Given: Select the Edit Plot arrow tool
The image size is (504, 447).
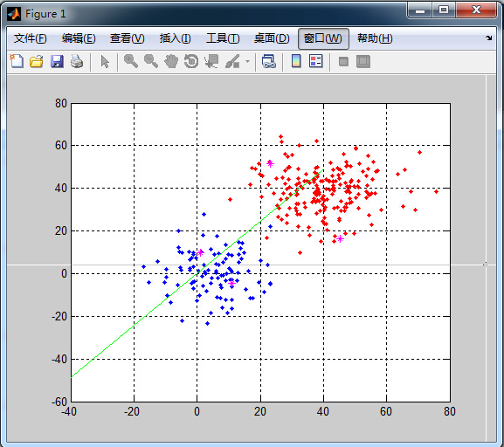Looking at the screenshot, I should pyautogui.click(x=105, y=61).
